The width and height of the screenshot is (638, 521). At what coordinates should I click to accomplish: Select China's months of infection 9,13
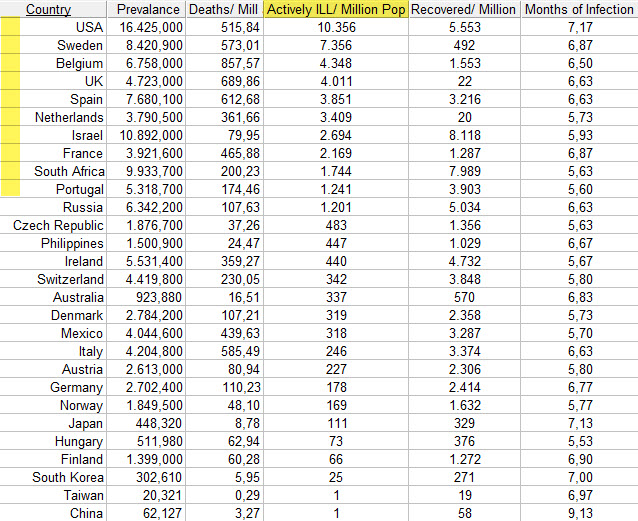(579, 513)
